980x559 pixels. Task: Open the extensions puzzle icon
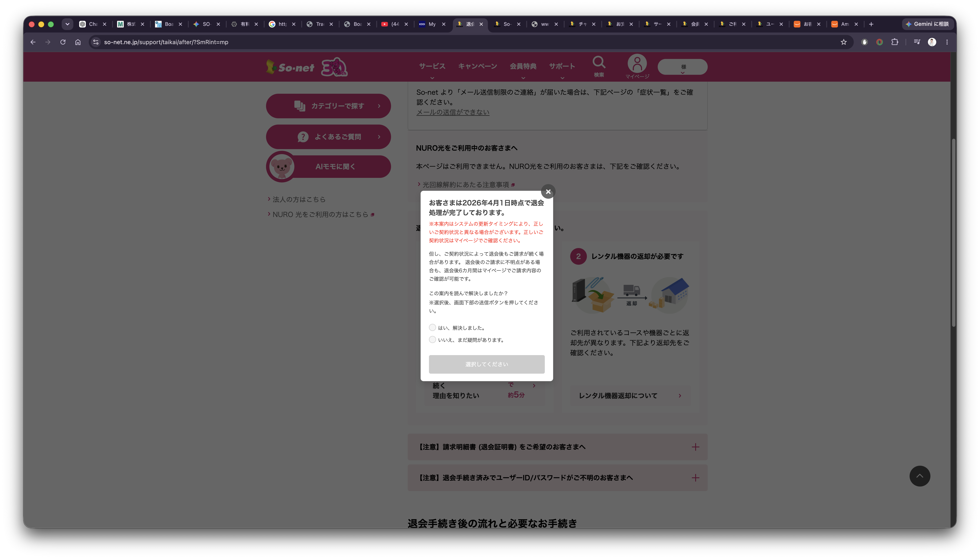click(x=895, y=42)
